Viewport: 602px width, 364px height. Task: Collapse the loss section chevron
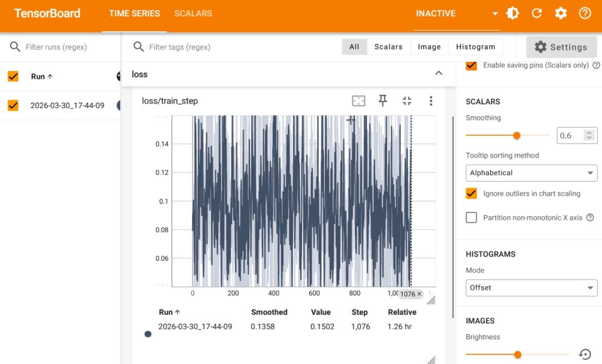click(x=439, y=74)
